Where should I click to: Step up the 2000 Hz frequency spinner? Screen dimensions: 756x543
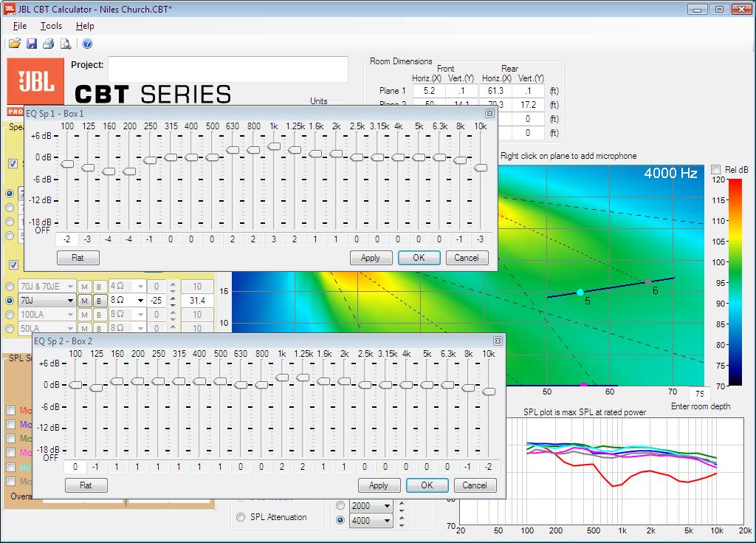coord(402,503)
